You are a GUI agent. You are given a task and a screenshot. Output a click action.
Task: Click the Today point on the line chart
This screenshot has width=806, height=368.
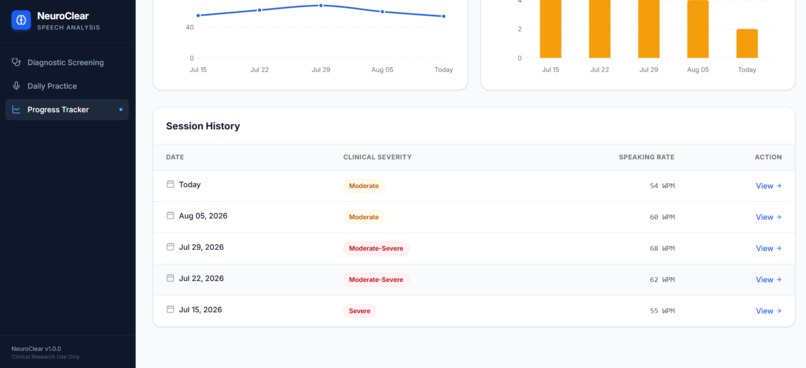[x=444, y=16]
